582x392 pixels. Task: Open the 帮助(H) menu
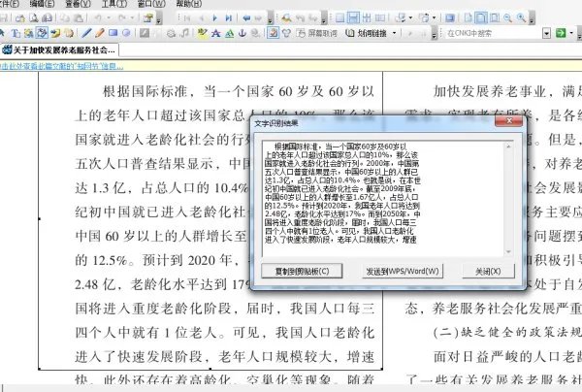[x=189, y=4]
